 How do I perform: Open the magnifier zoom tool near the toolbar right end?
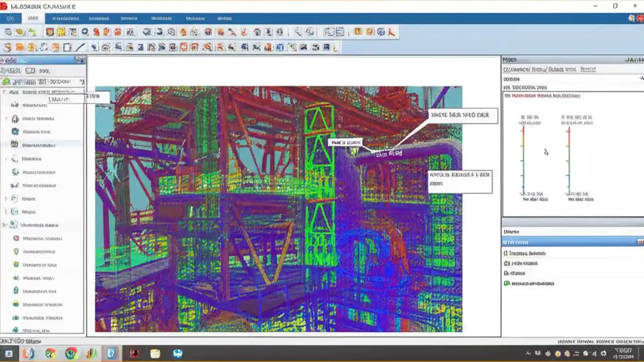click(299, 32)
